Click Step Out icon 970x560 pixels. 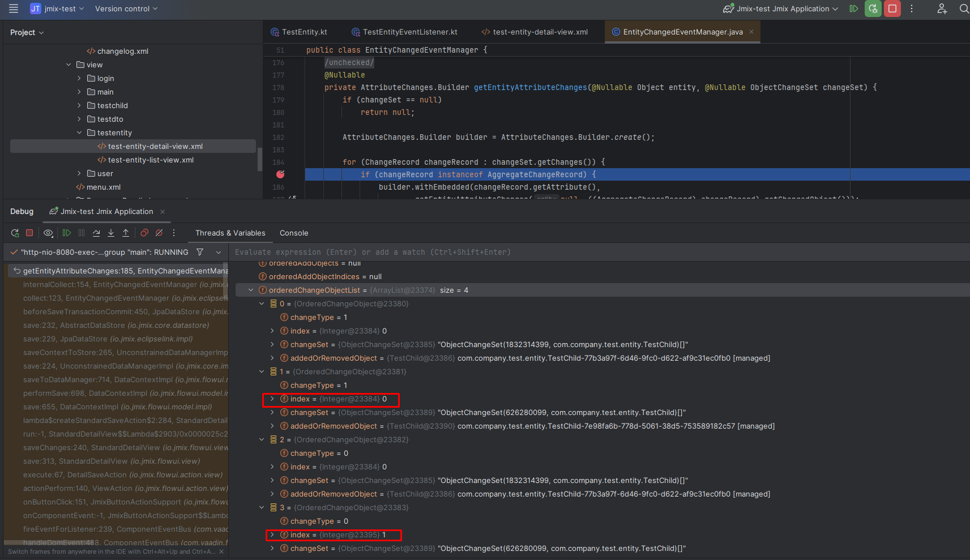coord(126,233)
